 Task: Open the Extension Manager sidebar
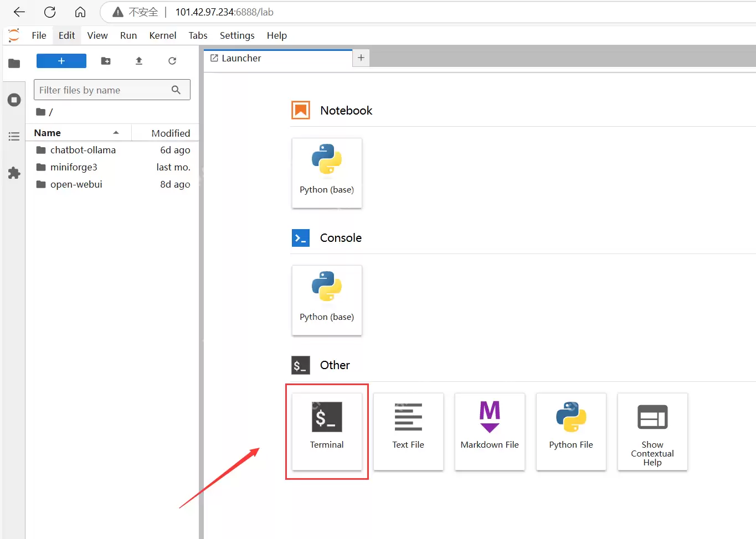(x=14, y=173)
